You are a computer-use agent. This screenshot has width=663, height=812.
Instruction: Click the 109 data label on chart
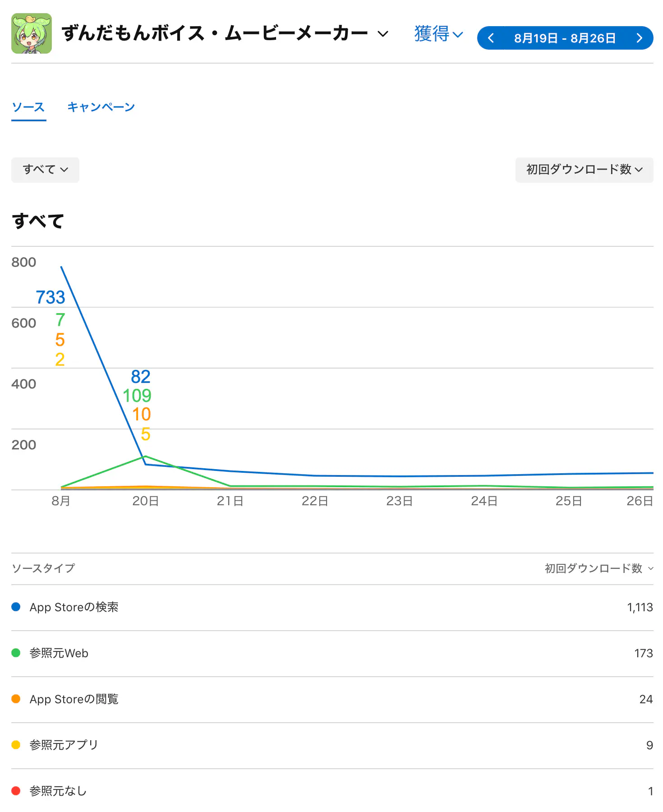(x=137, y=396)
